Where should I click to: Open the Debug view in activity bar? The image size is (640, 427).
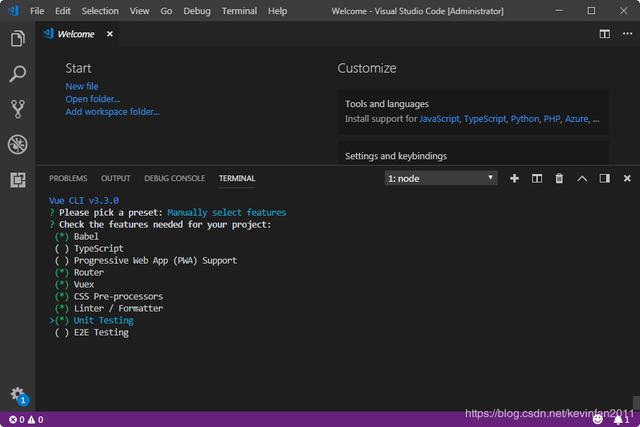(x=18, y=144)
